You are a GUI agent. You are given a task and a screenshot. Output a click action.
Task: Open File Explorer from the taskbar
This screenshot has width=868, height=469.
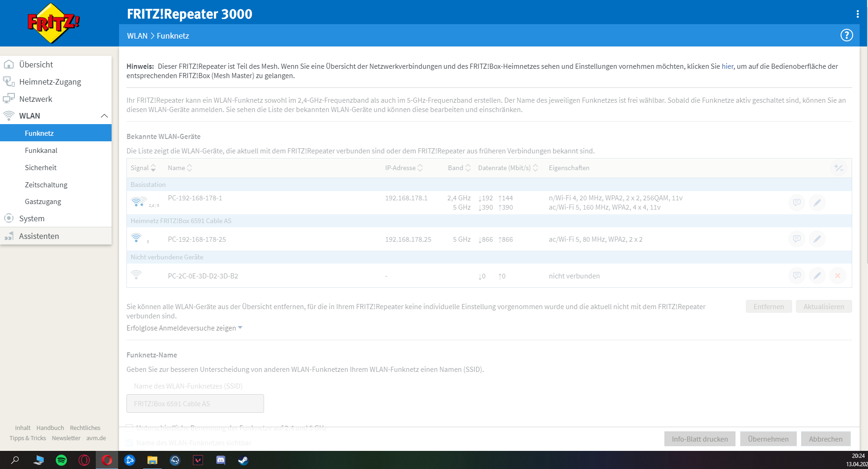point(152,460)
